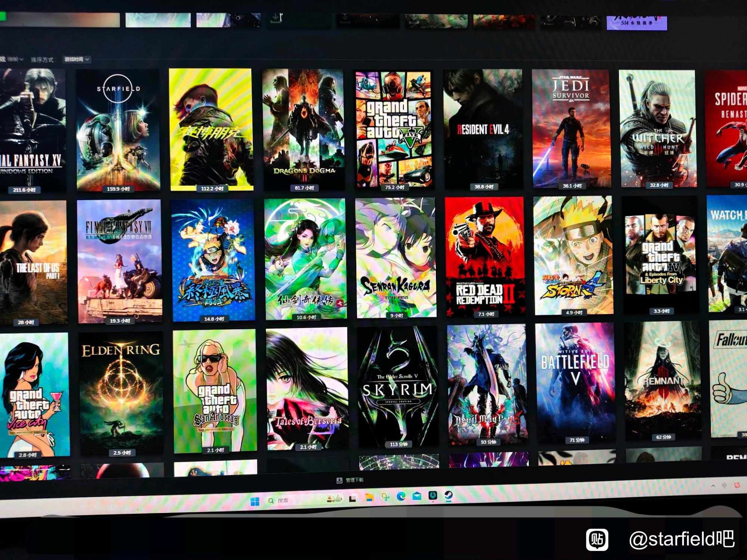Viewport: 747px width, 560px height.
Task: Click the 38.8 小时 playtime label
Action: tap(484, 186)
